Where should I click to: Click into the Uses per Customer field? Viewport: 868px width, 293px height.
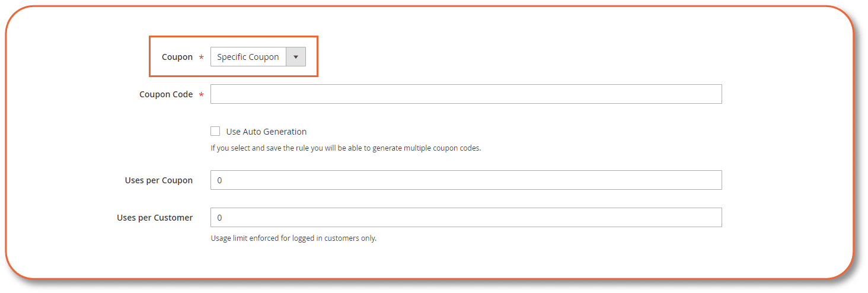(465, 218)
